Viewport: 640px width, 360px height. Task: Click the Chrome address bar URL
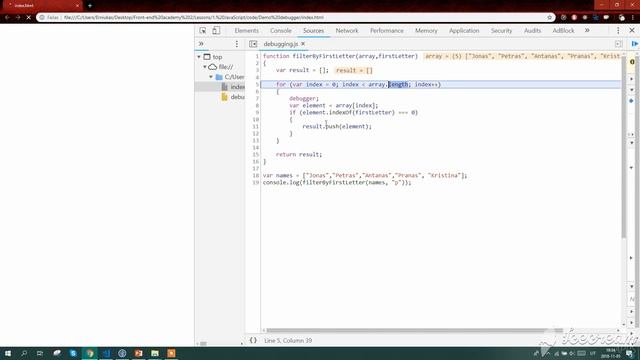tap(194, 18)
